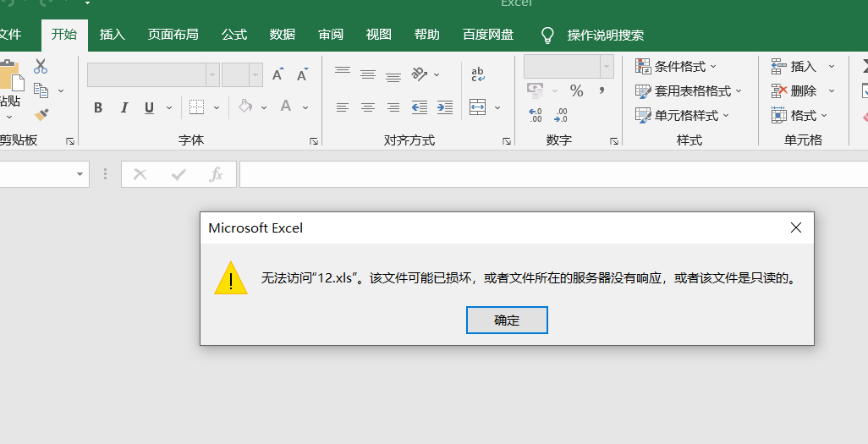Open 单元格样式 cell styles menu
868x444 pixels.
pyautogui.click(x=682, y=115)
